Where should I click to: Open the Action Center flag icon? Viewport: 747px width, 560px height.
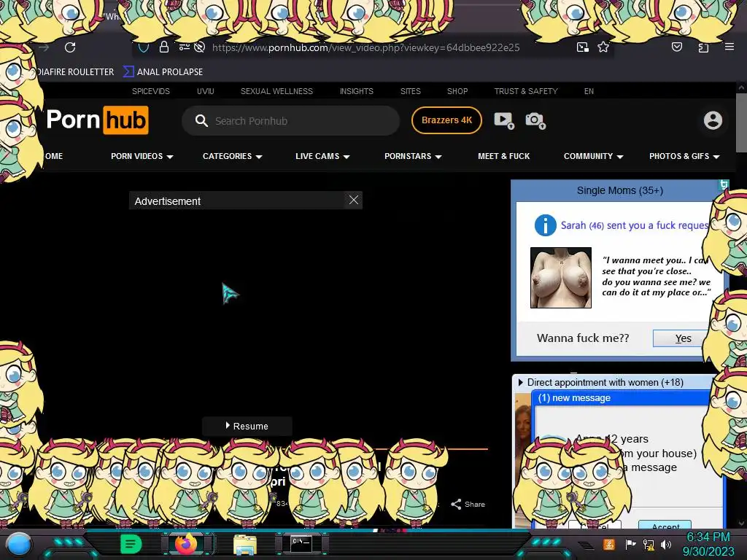coord(630,544)
